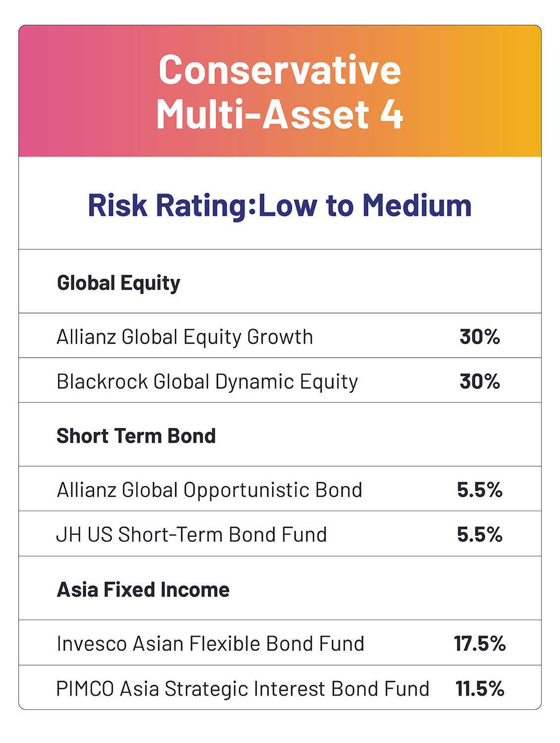The image size is (560, 743).
Task: Select the Risk Rating: Low to Medium heading
Action: [280, 205]
